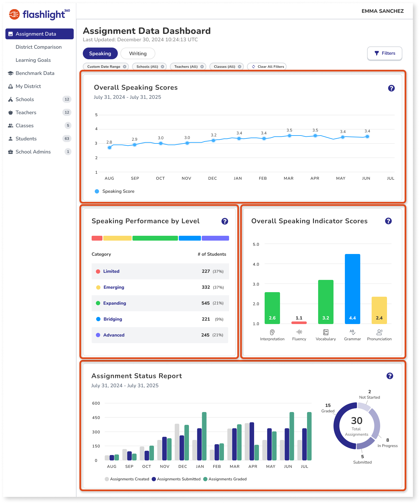
Task: Click the Interpretation ear icon
Action: pyautogui.click(x=272, y=332)
